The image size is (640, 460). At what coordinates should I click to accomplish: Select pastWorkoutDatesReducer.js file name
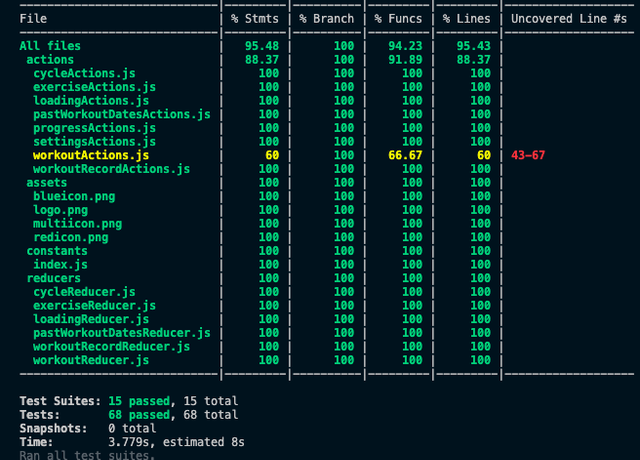[x=122, y=333]
